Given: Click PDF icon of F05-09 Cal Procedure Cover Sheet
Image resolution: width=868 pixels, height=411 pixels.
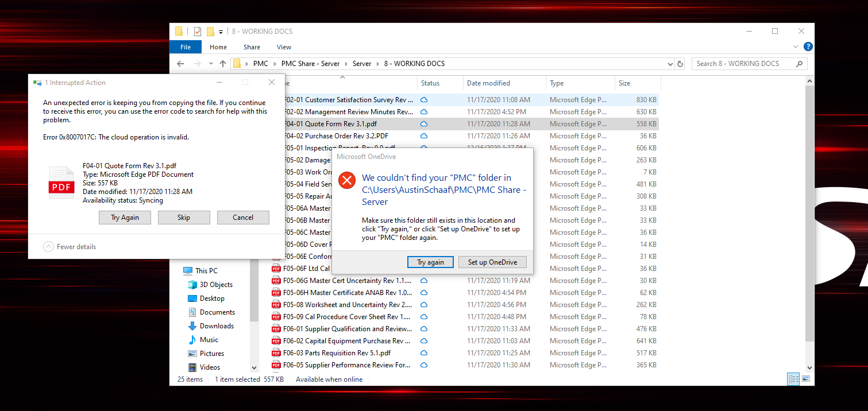Looking at the screenshot, I should click(x=276, y=317).
